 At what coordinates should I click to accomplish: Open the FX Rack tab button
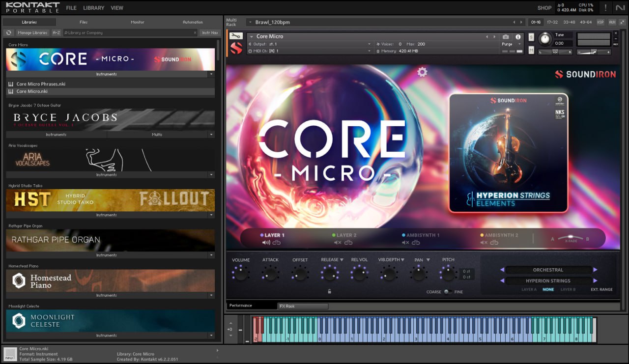pos(303,306)
